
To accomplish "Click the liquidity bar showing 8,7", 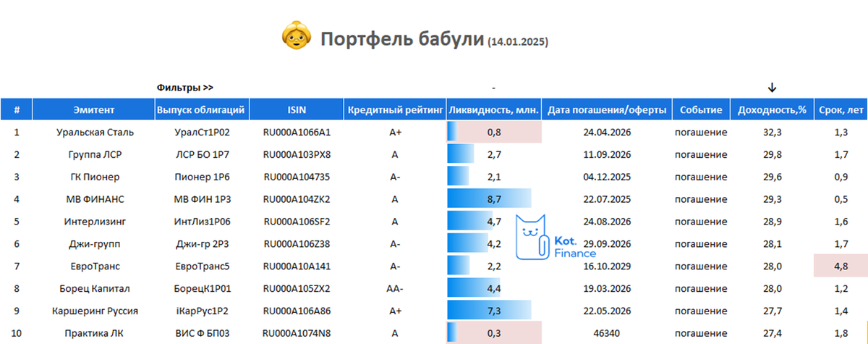I will tap(490, 199).
